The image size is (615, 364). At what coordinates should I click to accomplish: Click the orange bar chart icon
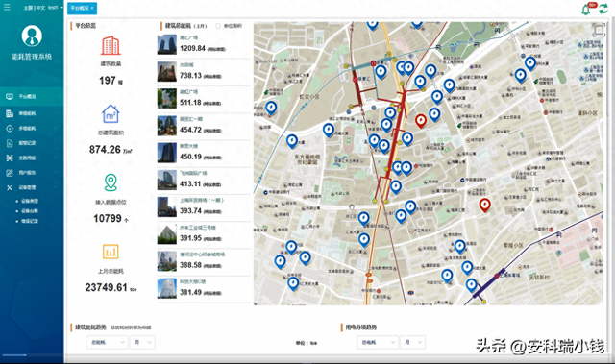111,252
